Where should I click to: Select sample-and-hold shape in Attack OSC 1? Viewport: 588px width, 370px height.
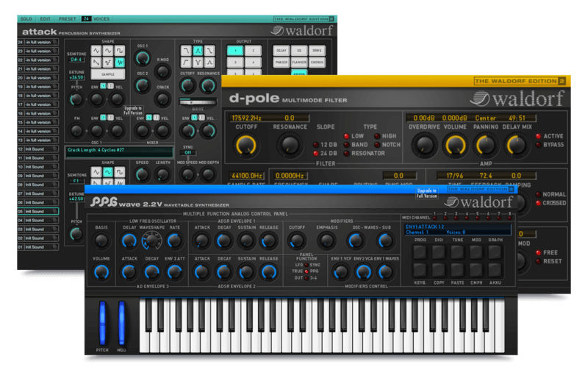click(108, 62)
